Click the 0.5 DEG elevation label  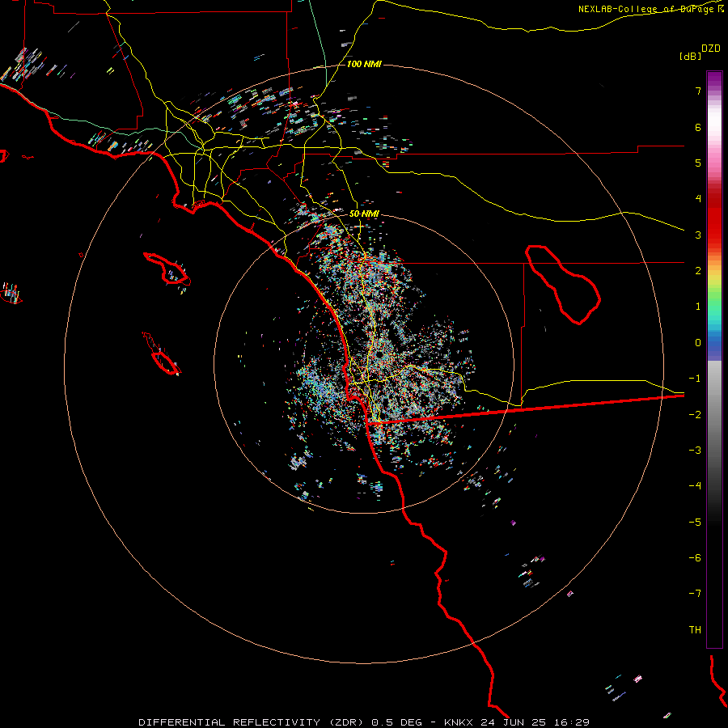[x=396, y=722]
